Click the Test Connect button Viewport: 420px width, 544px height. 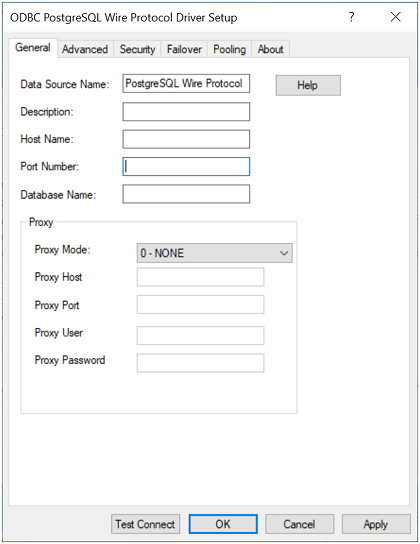pos(145,524)
